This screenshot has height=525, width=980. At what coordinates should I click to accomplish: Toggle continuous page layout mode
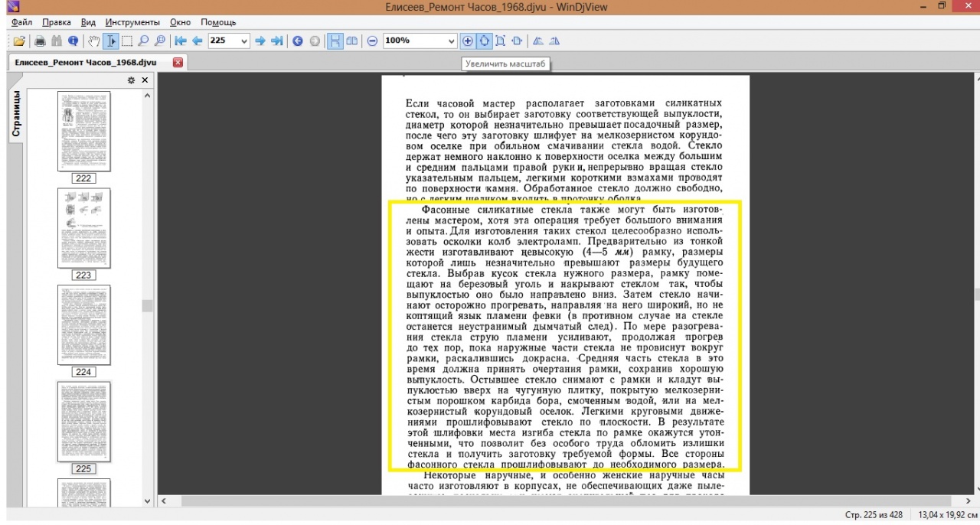point(335,41)
